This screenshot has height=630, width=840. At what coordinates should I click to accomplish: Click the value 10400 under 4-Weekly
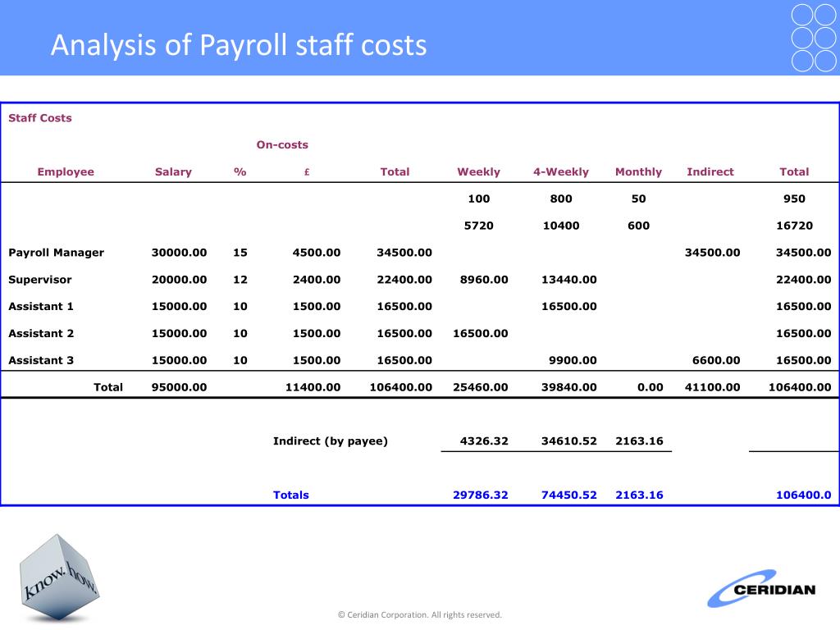561,226
